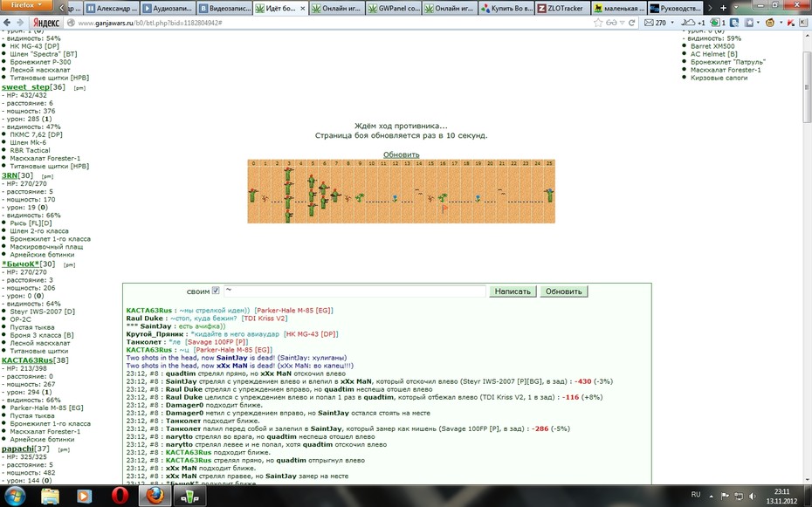812x507 pixels.
Task: Click the page vertical scrollbar thumb
Action: tap(807, 87)
